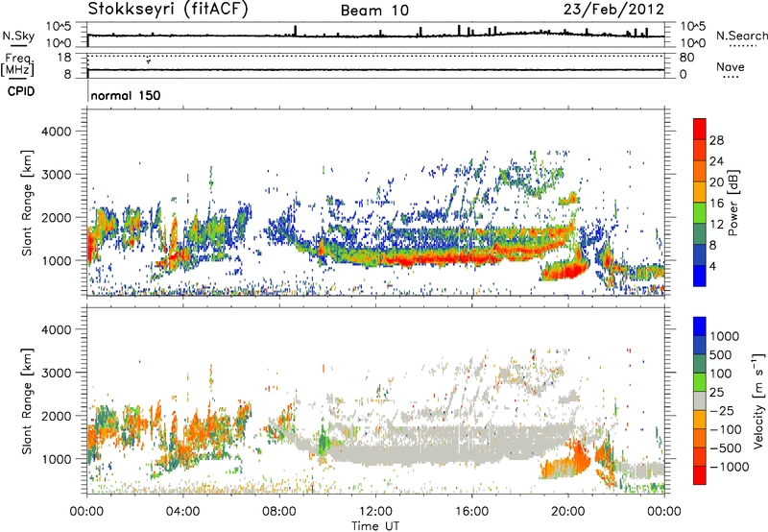Click the date "23/Feb/2012"
768x532 pixels.
tap(613, 9)
